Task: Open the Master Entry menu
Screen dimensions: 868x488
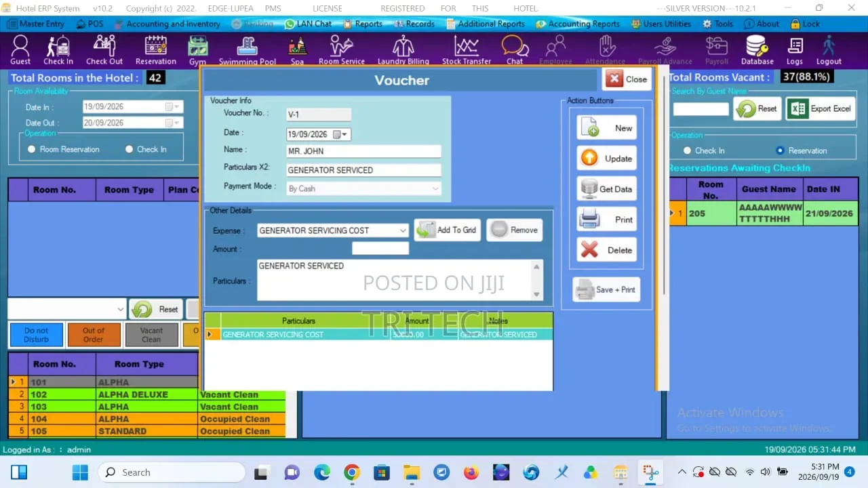Action: (x=36, y=24)
